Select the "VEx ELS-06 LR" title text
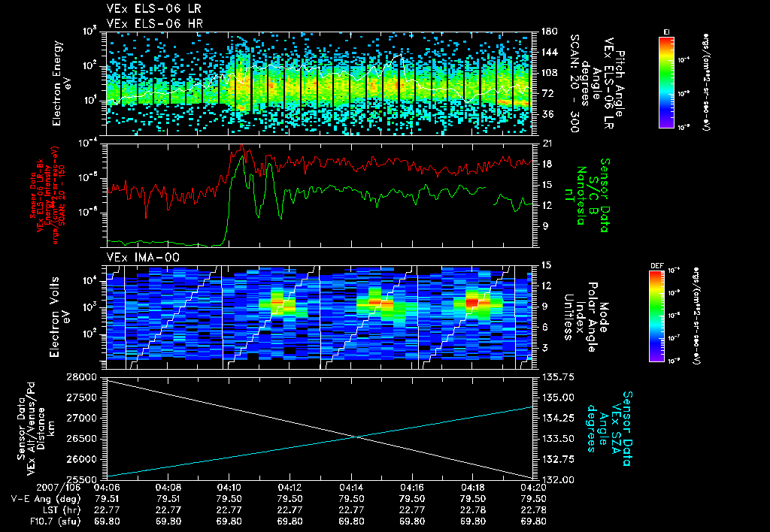 coord(153,9)
